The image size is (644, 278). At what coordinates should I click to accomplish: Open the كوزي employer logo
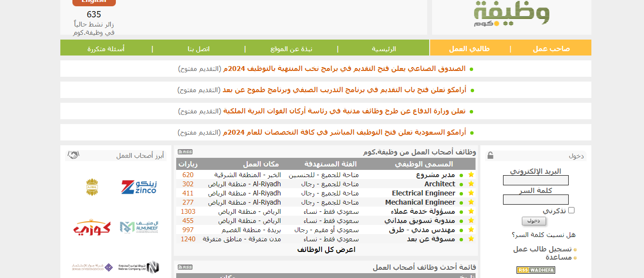click(92, 227)
